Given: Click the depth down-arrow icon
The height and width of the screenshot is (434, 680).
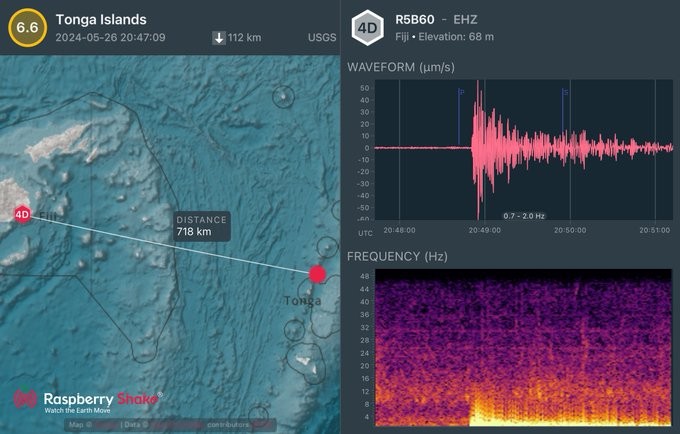Looking at the screenshot, I should pos(218,38).
